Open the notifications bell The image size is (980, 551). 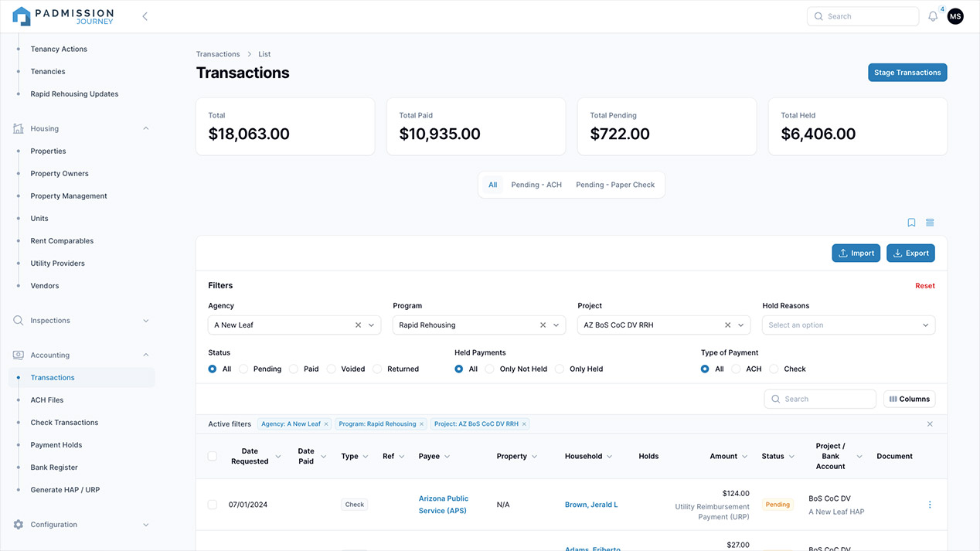pos(933,16)
